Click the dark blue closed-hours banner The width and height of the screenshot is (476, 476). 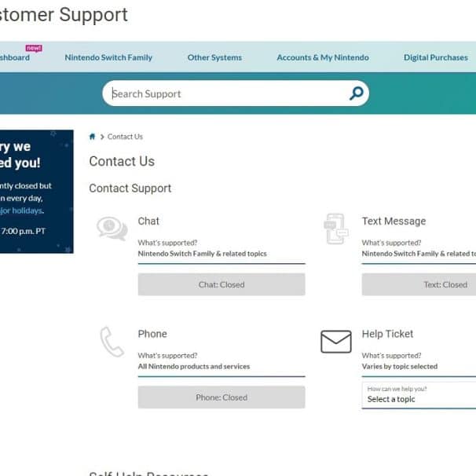click(35, 191)
